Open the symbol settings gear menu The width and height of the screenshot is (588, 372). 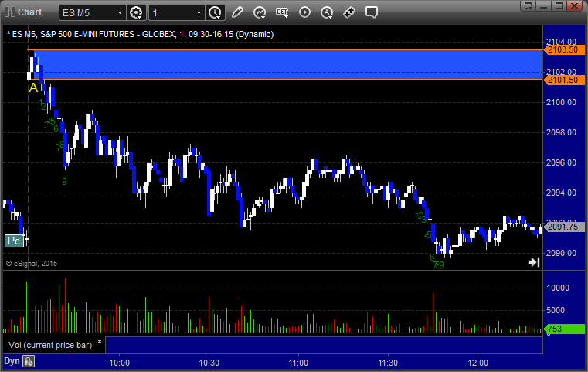pyautogui.click(x=136, y=13)
